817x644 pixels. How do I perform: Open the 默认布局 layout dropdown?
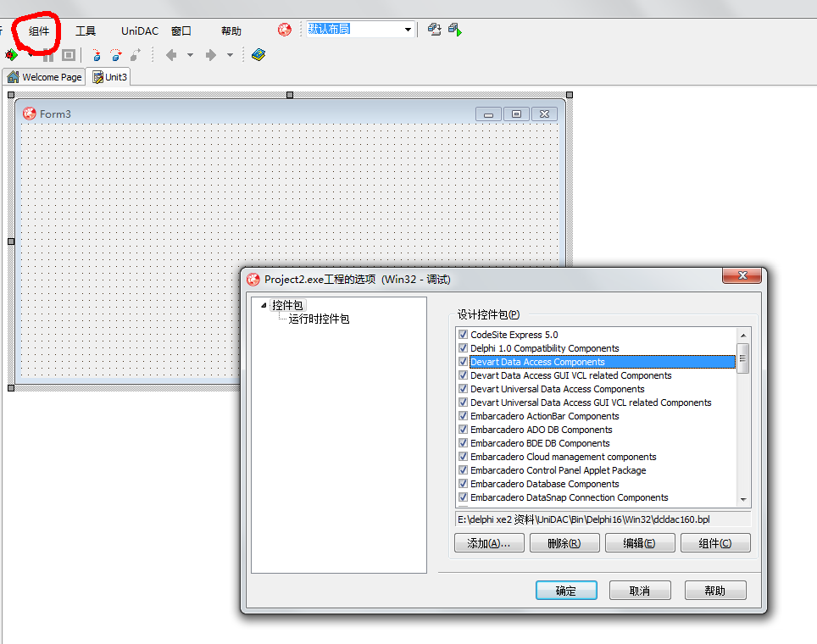pyautogui.click(x=408, y=30)
